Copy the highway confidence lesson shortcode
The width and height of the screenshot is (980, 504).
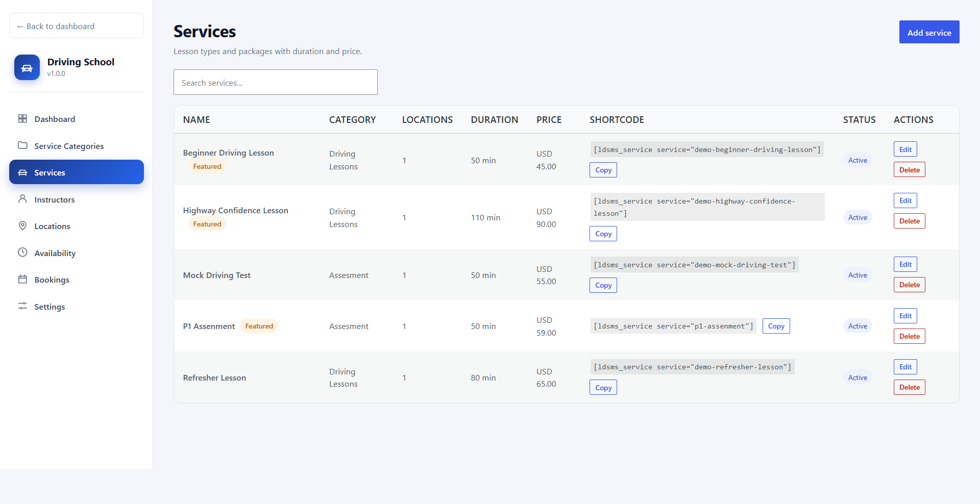603,234
